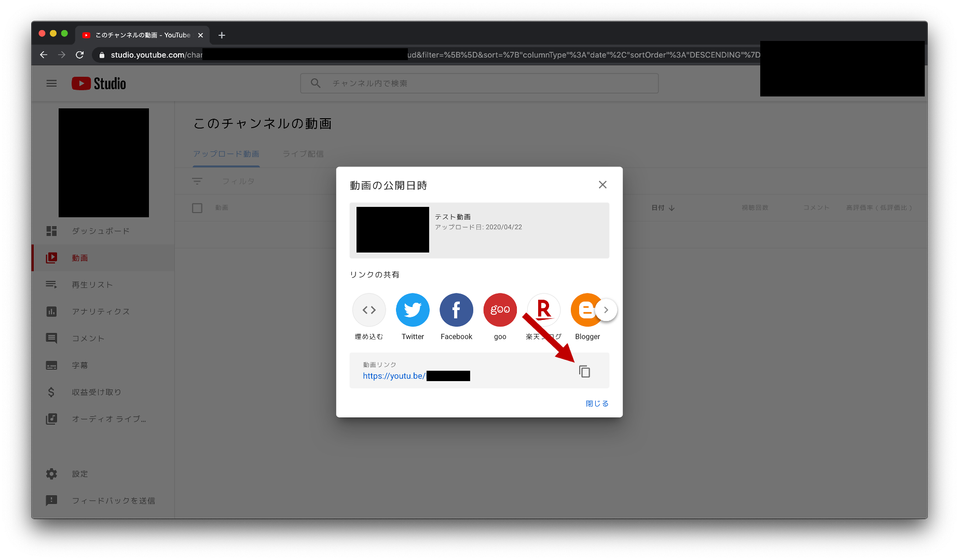This screenshot has height=560, width=959.
Task: Open the hamburger menu next to Studio logo
Action: (x=51, y=83)
